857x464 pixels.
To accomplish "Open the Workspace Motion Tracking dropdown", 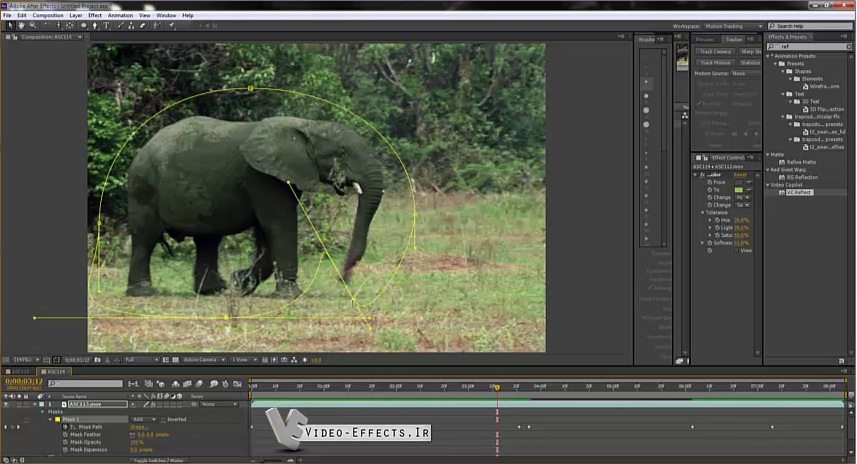I will coord(733,26).
